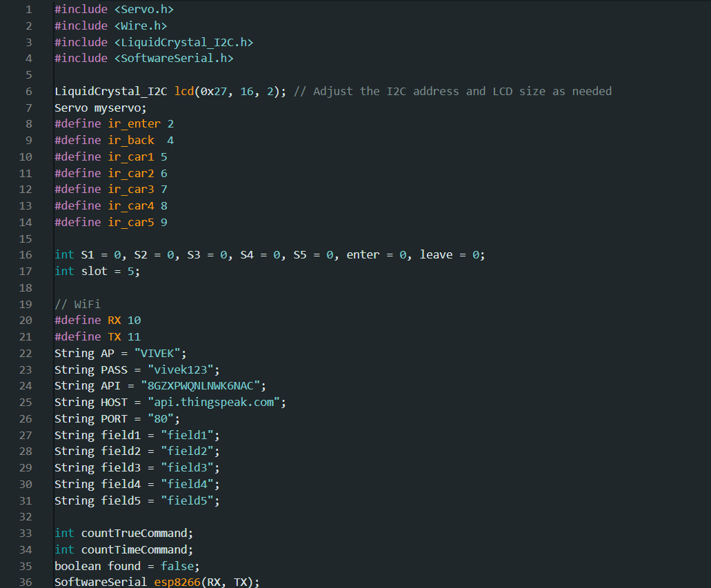Click the ir_car2 macro name
The width and height of the screenshot is (711, 588).
131,173
